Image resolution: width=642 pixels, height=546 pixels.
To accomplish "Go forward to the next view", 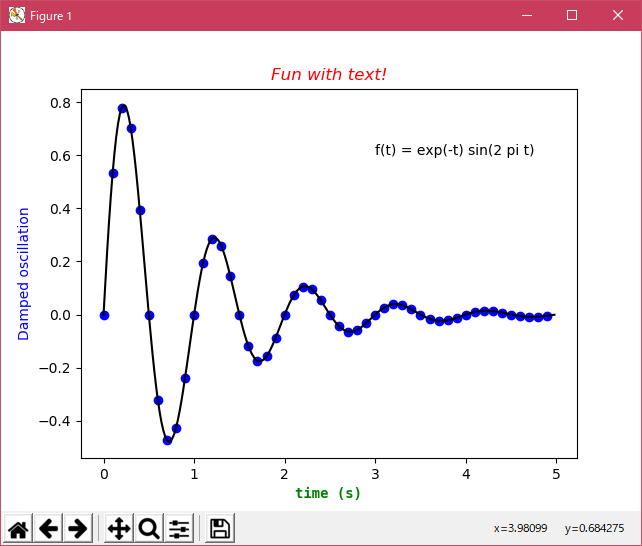I will 79,528.
